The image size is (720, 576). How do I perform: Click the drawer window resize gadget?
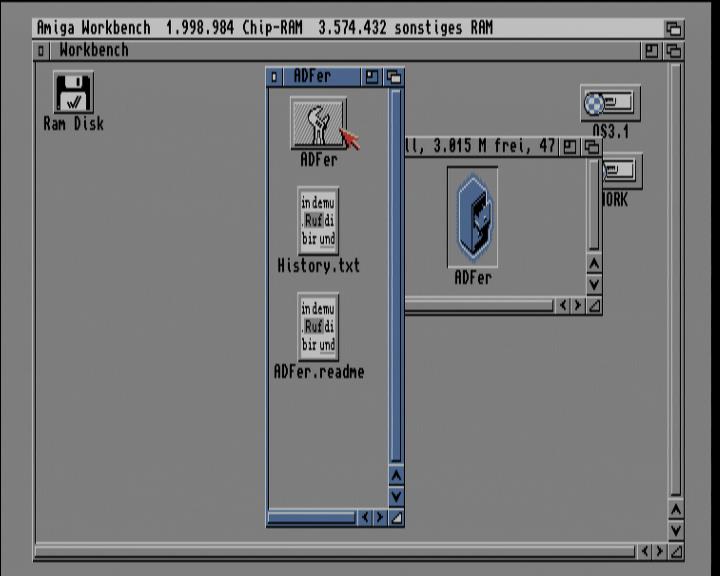pyautogui.click(x=594, y=305)
